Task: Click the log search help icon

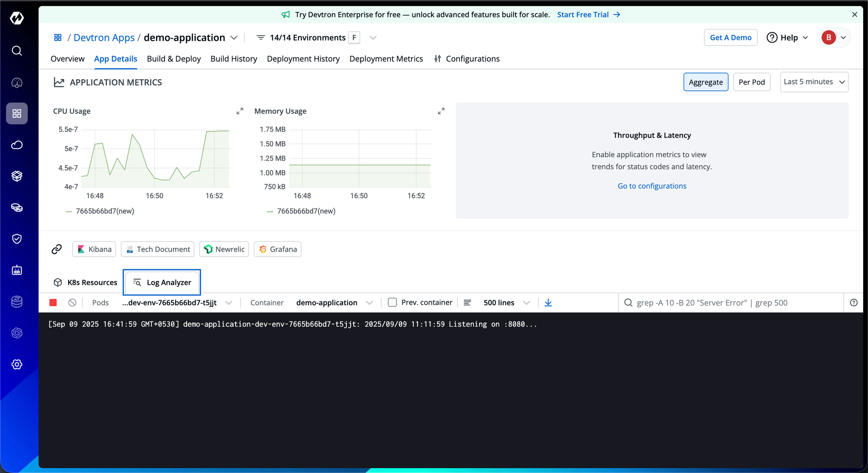Action: [853, 303]
